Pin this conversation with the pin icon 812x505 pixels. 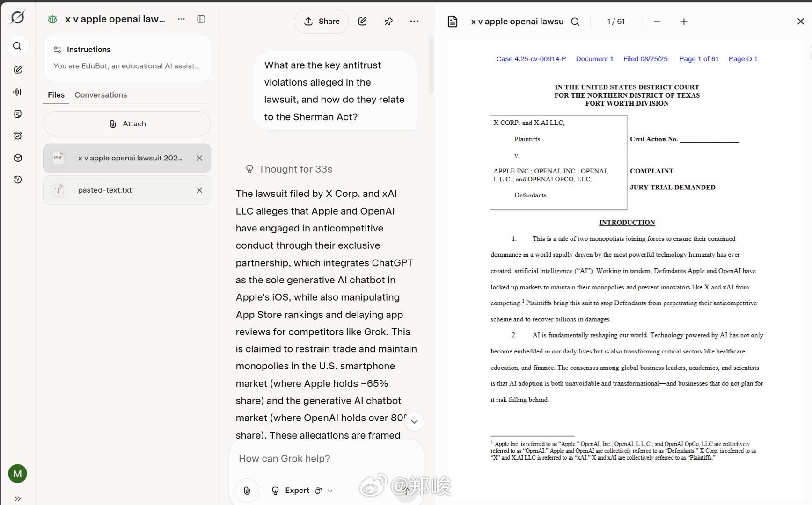pos(388,22)
